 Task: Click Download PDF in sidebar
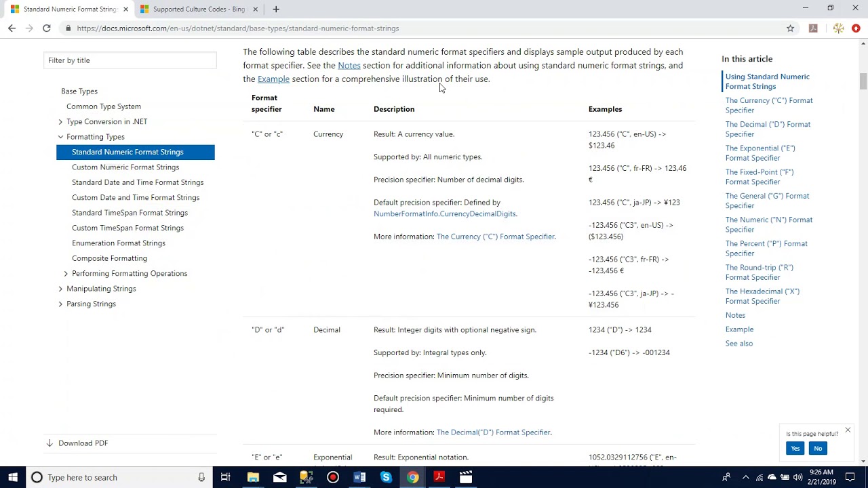[x=77, y=443]
